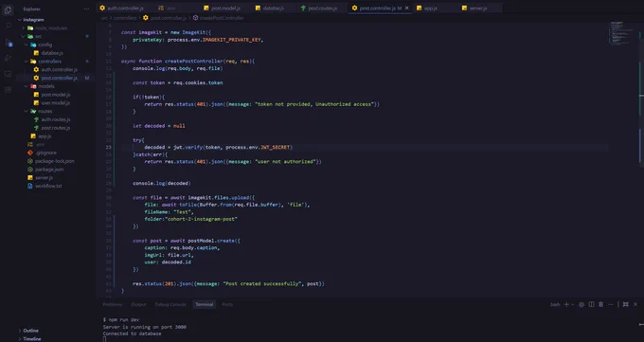Screen dimensions: 644x342
Task: Open the Output panel tab
Action: click(x=138, y=305)
